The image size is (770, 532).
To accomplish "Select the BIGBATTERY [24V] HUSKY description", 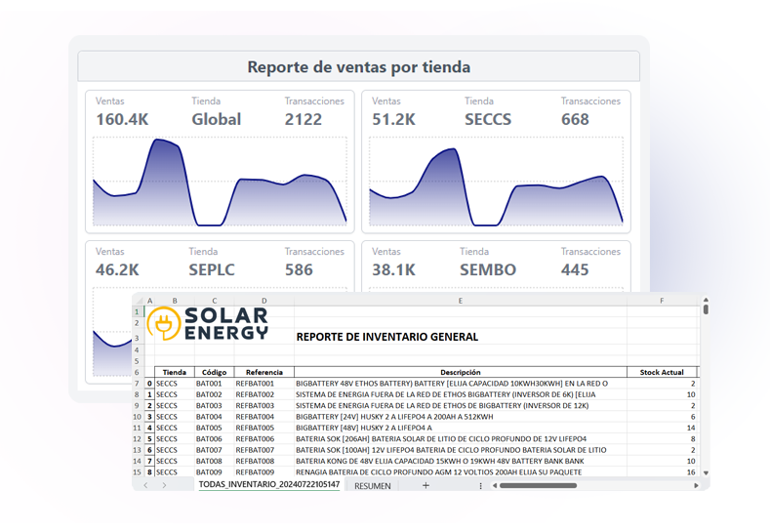I will click(460, 417).
